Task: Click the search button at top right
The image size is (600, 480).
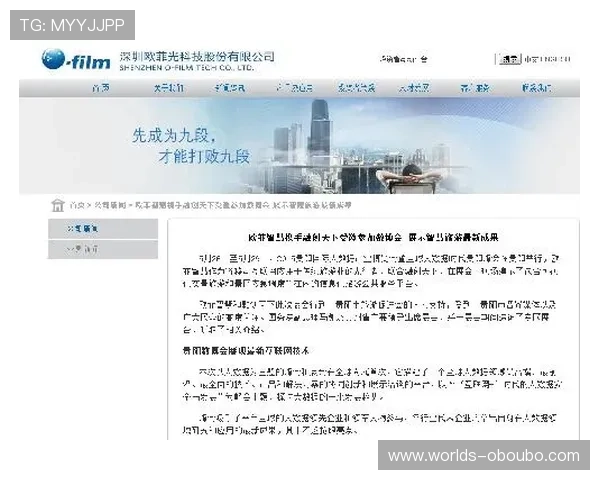Action: pos(510,59)
